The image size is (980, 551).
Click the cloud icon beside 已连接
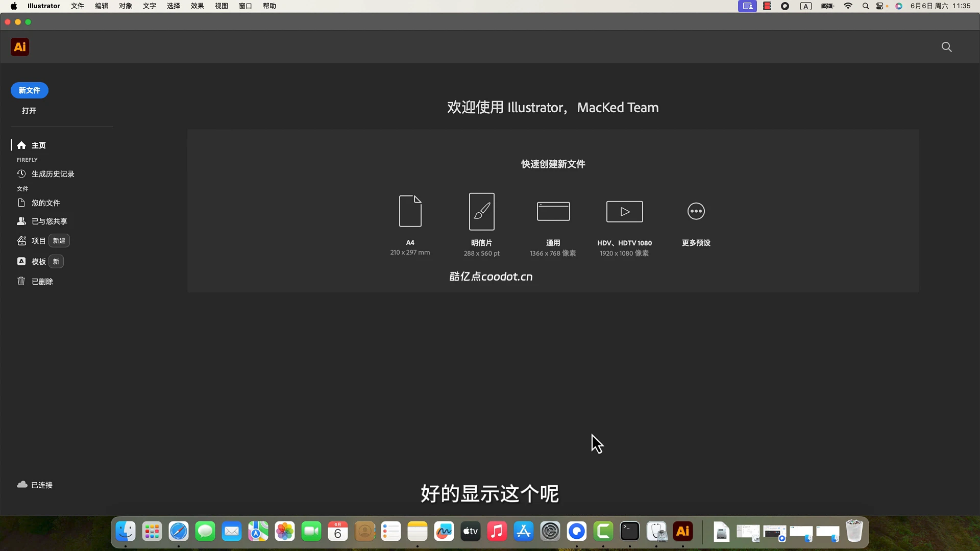pos(22,485)
